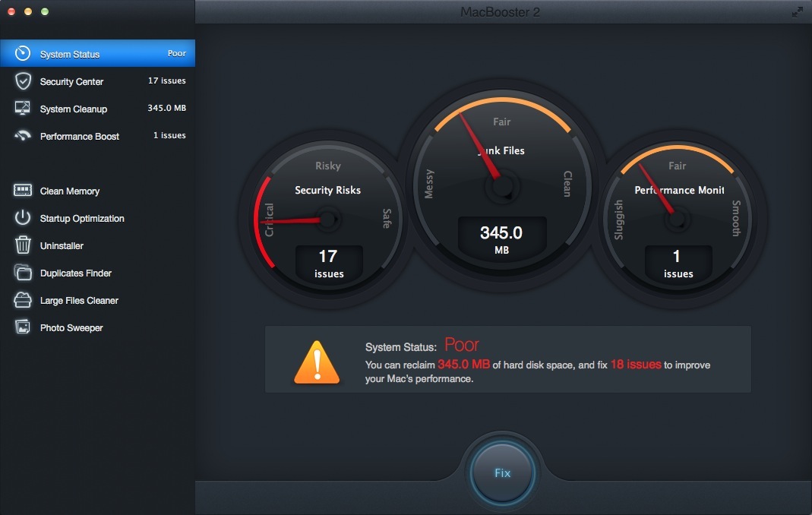Click the Security Center shield icon

(x=23, y=81)
